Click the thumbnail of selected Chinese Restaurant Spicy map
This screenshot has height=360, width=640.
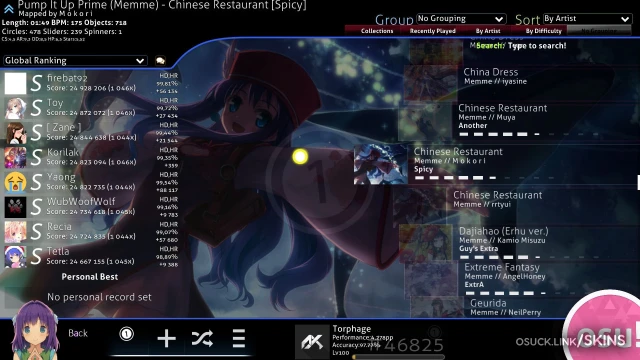[x=380, y=164]
